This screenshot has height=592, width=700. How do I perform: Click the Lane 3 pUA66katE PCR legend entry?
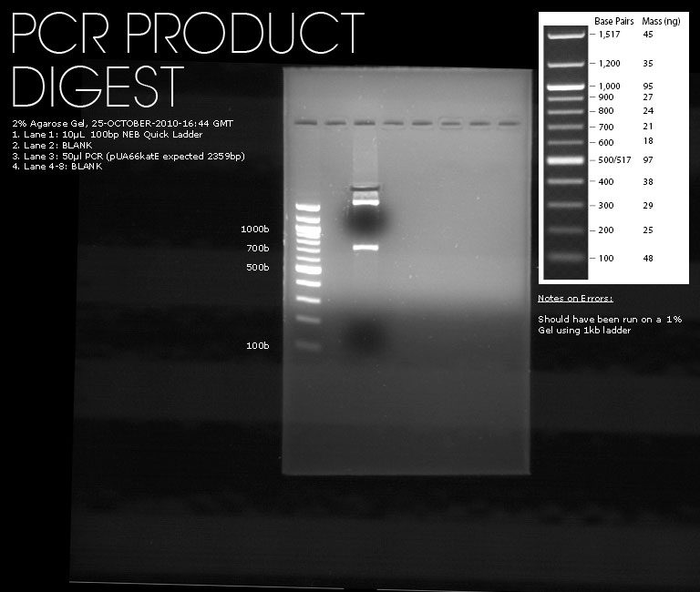tap(129, 156)
